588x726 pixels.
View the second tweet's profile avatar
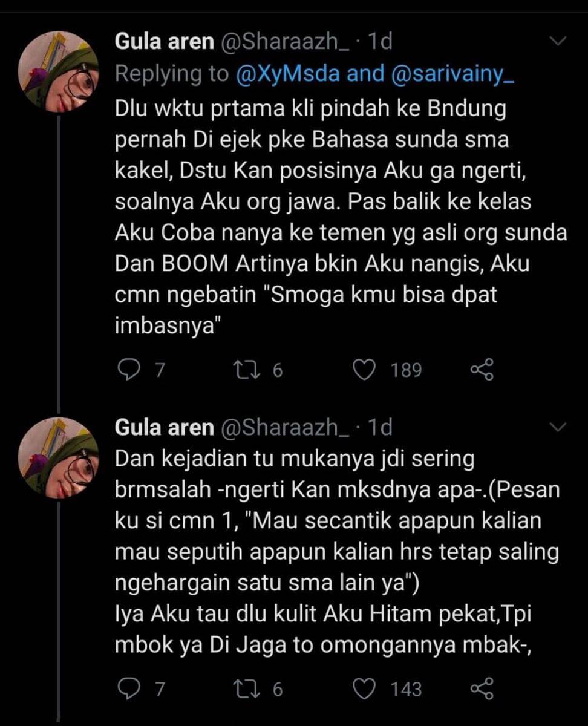pos(58,457)
